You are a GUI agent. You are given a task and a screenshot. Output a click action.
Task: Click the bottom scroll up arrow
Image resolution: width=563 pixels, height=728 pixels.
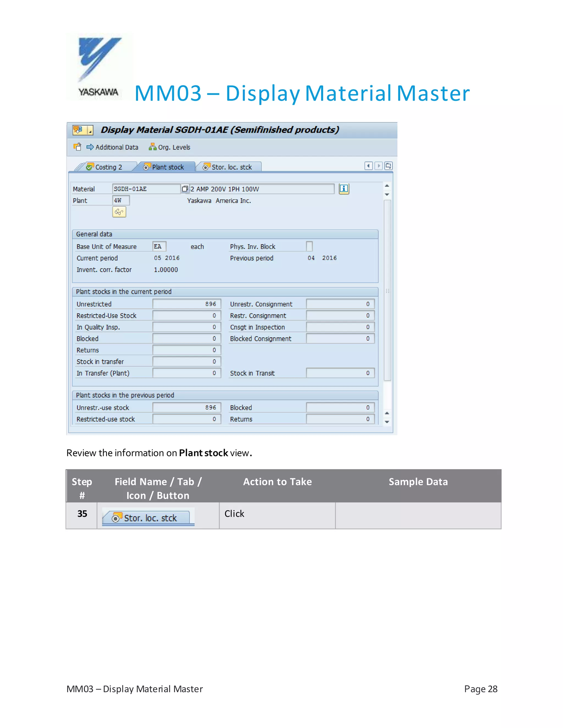pyautogui.click(x=387, y=413)
